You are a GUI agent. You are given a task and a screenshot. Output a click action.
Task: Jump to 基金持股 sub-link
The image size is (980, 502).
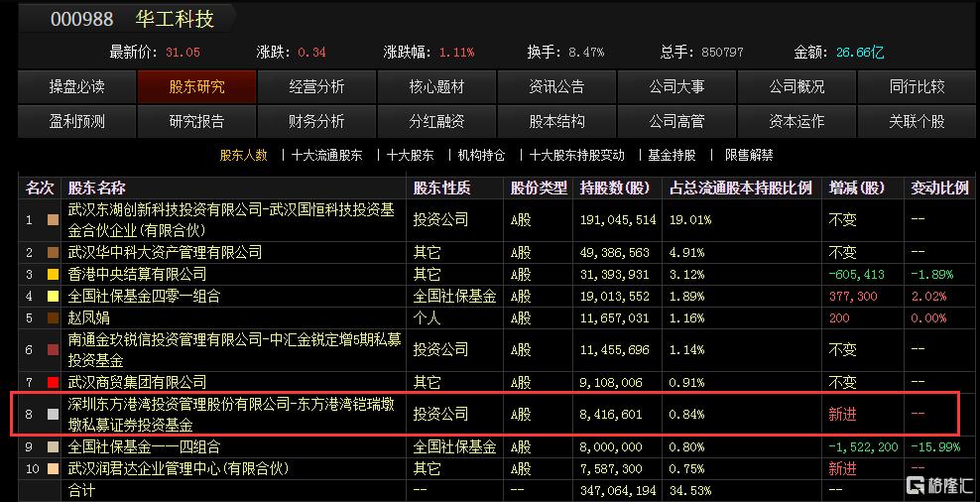672,155
